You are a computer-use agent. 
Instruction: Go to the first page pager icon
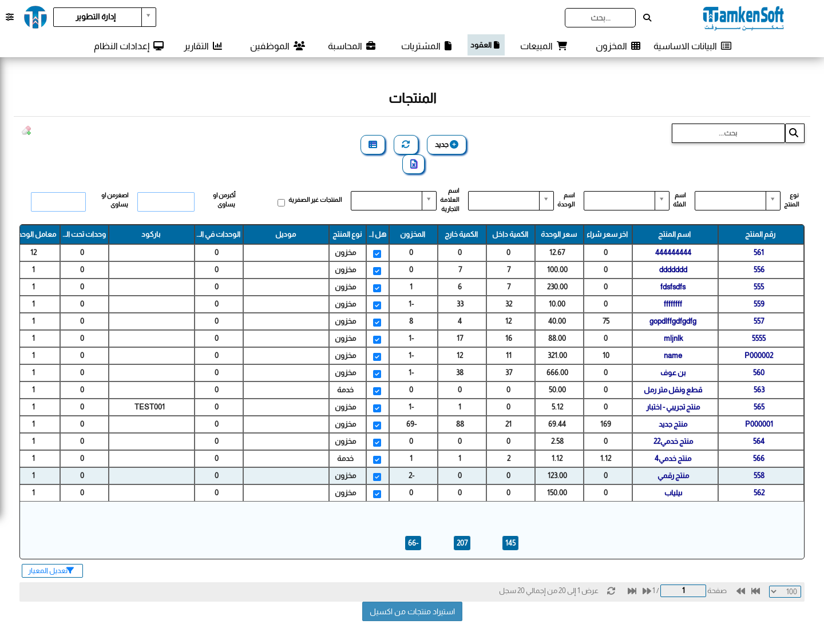pyautogui.click(x=755, y=591)
